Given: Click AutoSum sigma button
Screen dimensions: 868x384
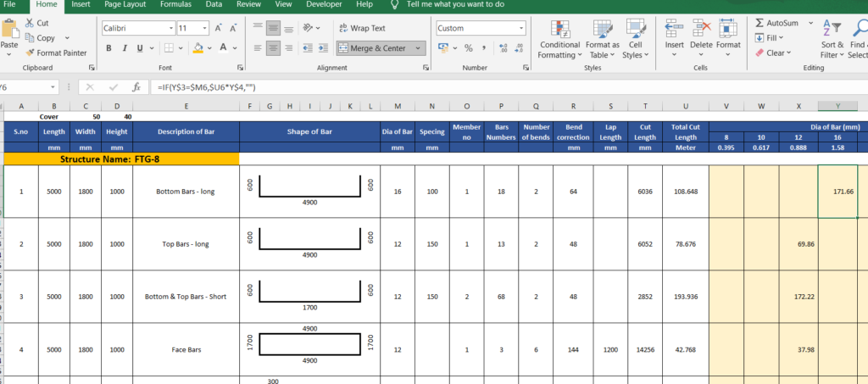Looking at the screenshot, I should click(x=776, y=23).
